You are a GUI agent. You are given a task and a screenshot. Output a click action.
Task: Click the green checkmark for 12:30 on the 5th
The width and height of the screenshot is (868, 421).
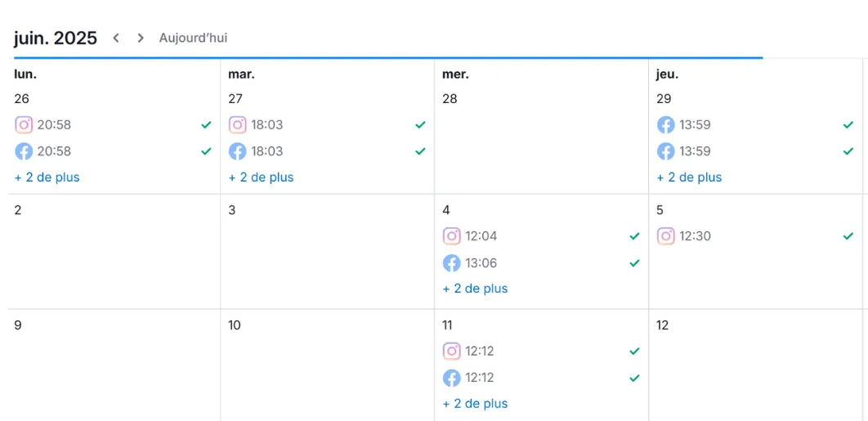pyautogui.click(x=848, y=236)
